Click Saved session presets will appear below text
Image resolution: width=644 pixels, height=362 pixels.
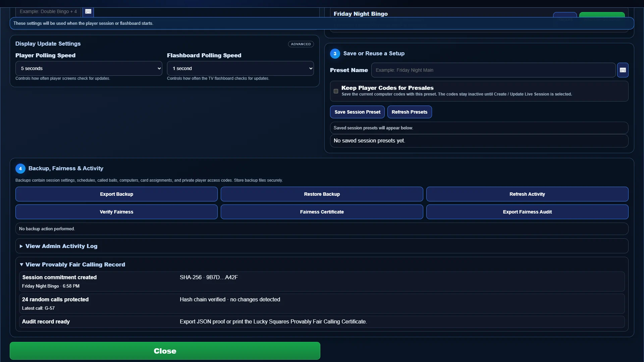click(x=373, y=128)
